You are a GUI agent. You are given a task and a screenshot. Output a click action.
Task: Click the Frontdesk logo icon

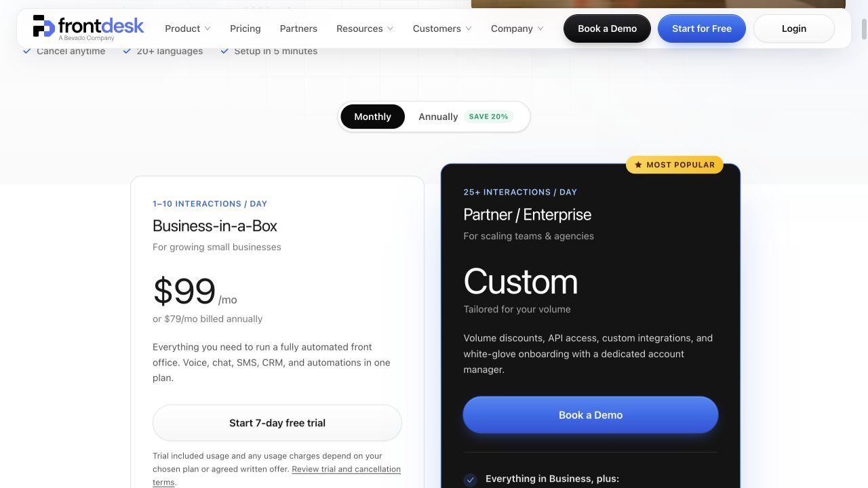point(43,26)
